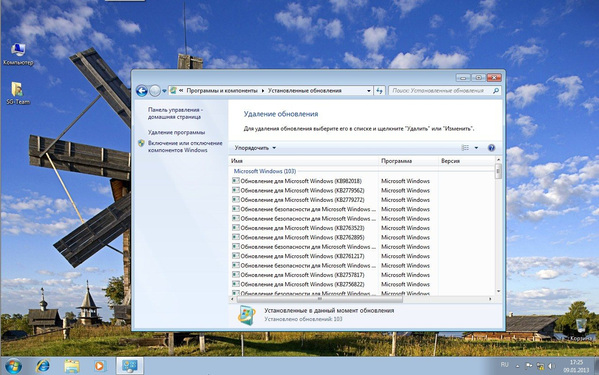599x375 pixels.
Task: Click the taskbar clock showing 17:25
Action: [576, 366]
